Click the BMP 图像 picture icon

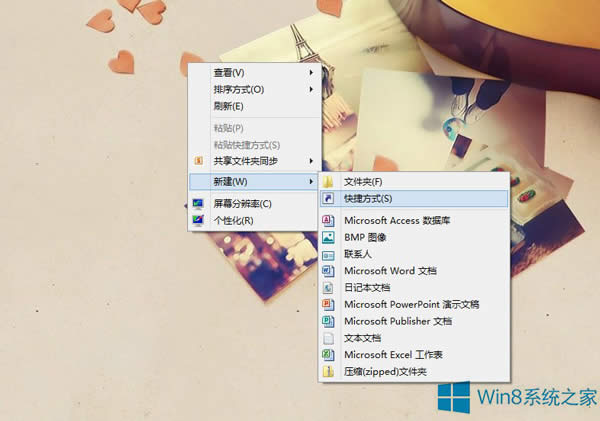click(x=327, y=237)
